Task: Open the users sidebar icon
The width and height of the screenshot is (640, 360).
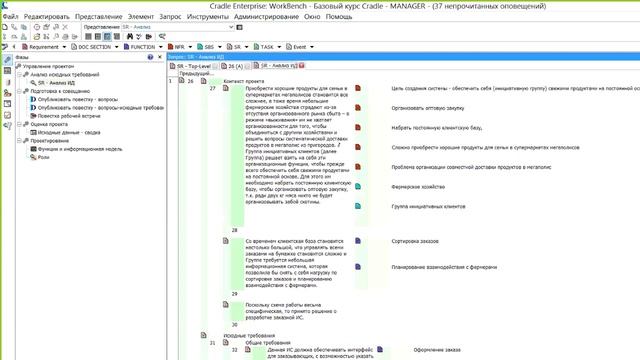Action: pyautogui.click(x=7, y=93)
